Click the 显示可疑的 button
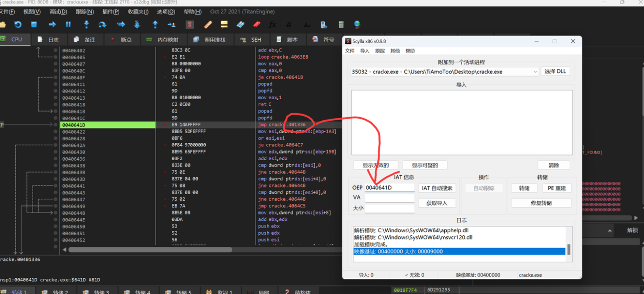 425,165
